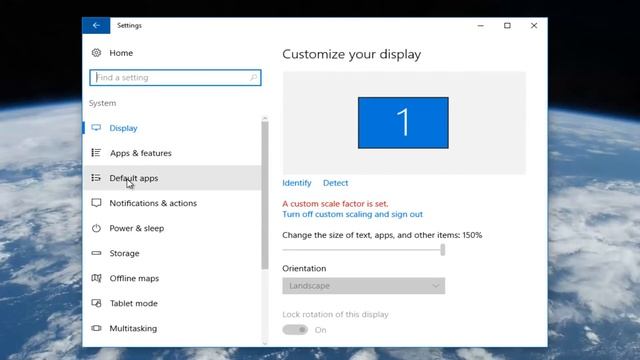
Task: Maximize the Settings window
Action: pos(507,25)
